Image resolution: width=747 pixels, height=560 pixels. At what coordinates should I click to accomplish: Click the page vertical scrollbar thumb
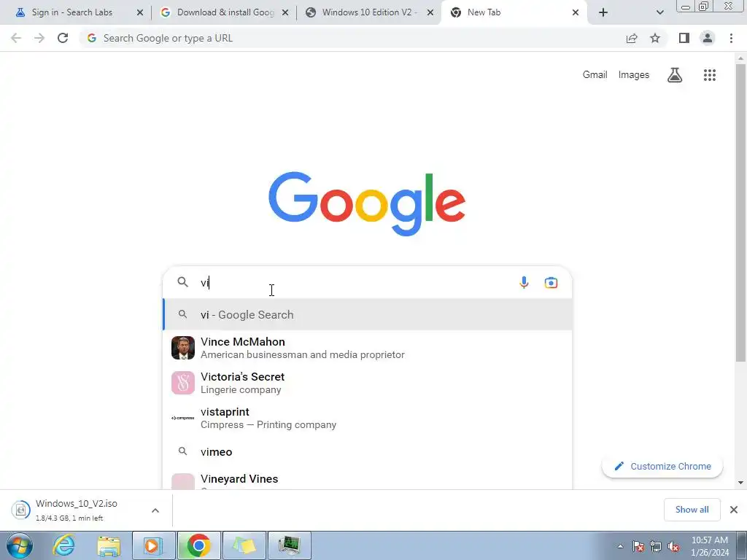click(740, 212)
